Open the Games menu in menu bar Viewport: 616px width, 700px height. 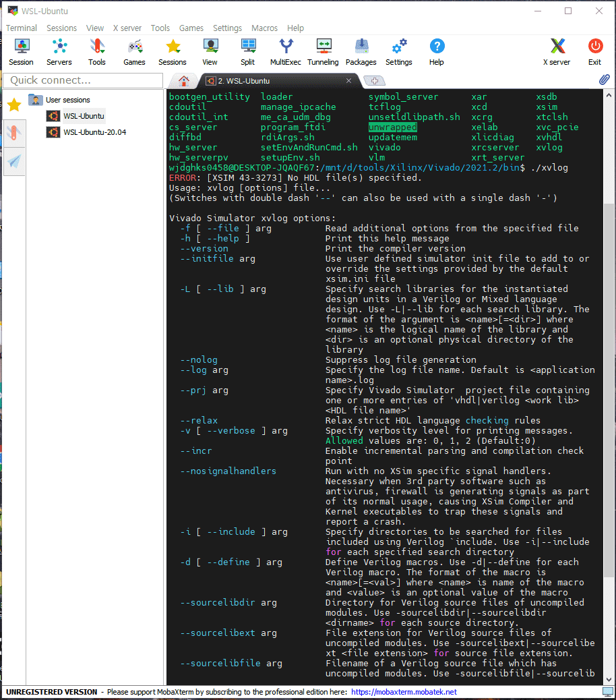[x=191, y=28]
